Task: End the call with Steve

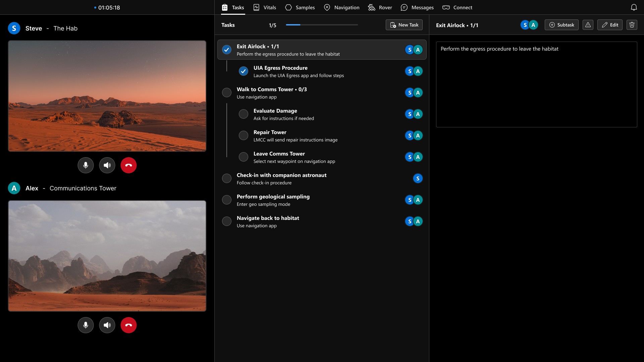Action: coord(128,165)
